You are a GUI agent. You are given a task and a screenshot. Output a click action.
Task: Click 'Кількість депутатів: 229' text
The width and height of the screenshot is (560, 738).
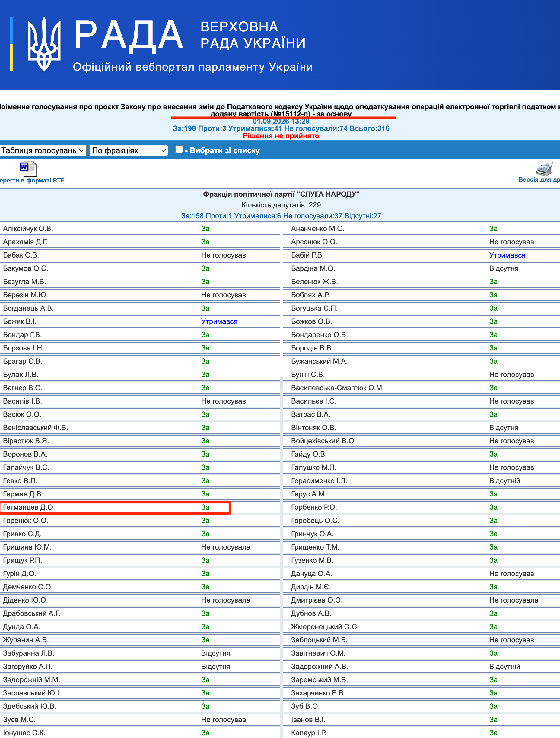point(281,205)
